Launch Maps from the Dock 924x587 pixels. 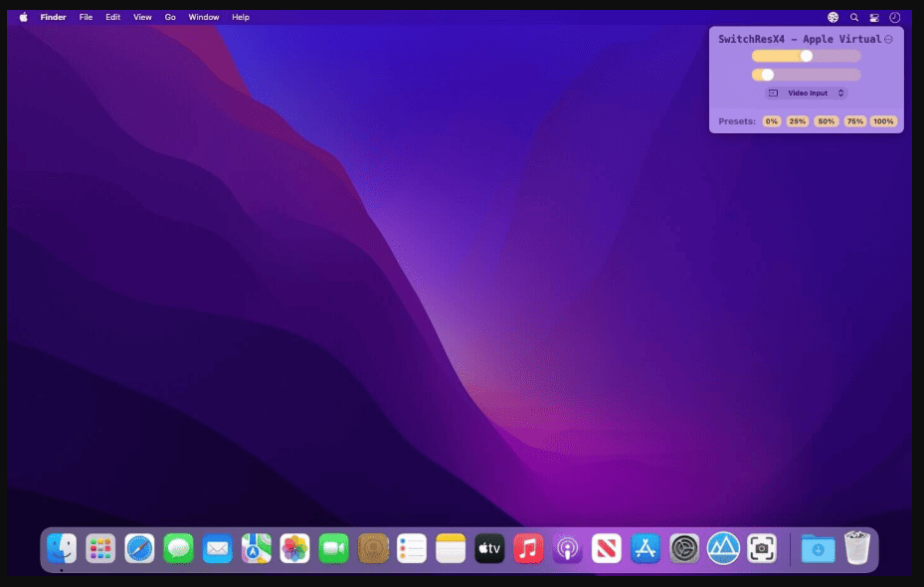(256, 548)
